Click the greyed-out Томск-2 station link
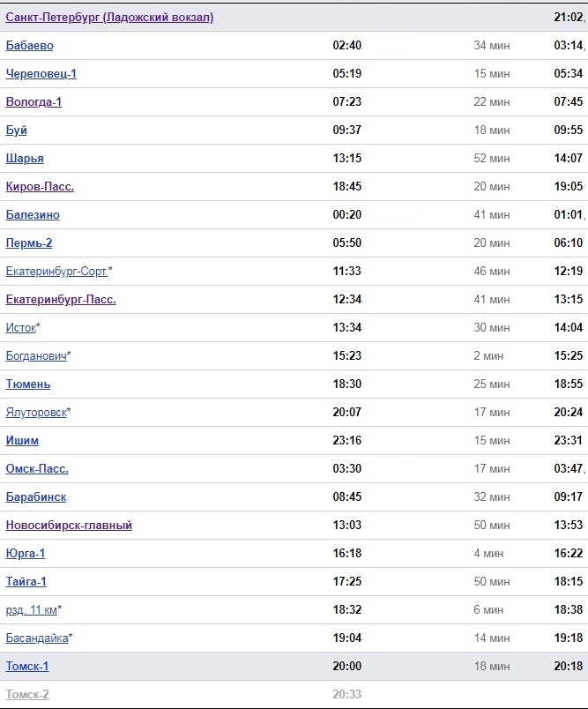Screen dimensions: 588x709 point(27,695)
